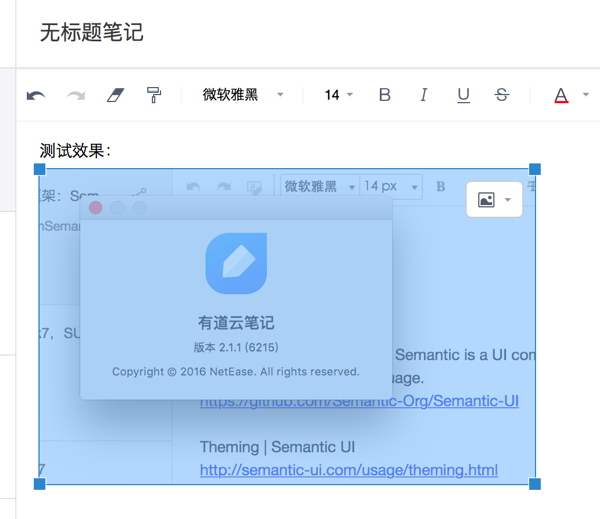Click the image options icon on the picture
This screenshot has width=600, height=519.
tap(486, 200)
